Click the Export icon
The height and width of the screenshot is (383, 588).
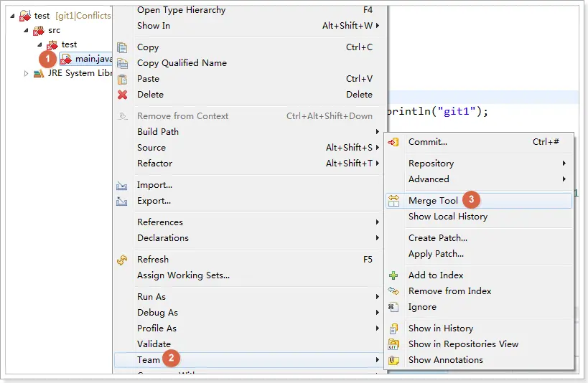tap(121, 202)
